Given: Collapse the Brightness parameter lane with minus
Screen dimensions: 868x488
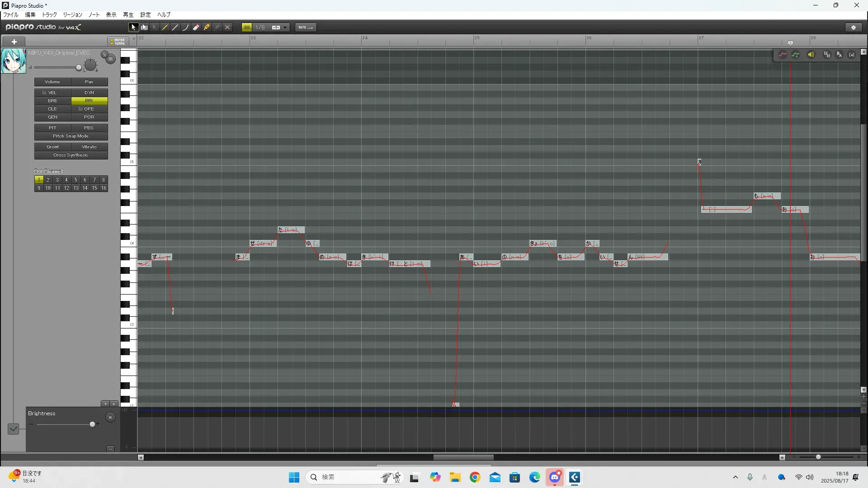Looking at the screenshot, I should [x=110, y=449].
